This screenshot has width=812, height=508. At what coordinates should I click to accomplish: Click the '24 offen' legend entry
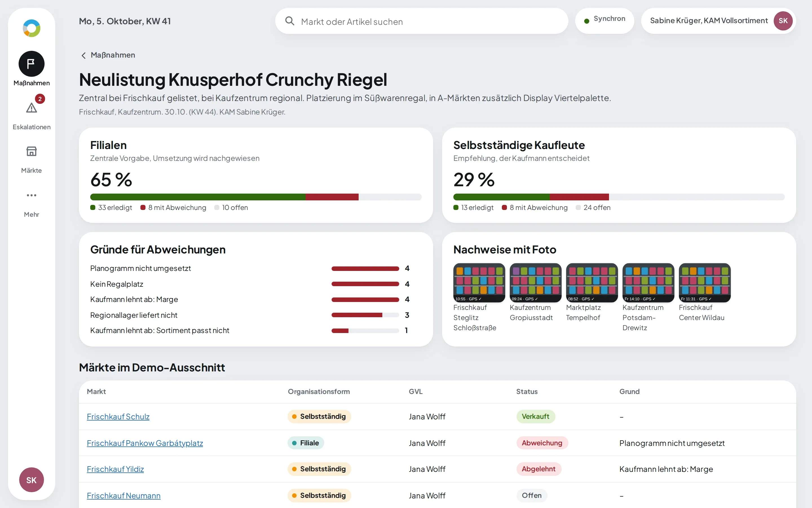click(593, 208)
